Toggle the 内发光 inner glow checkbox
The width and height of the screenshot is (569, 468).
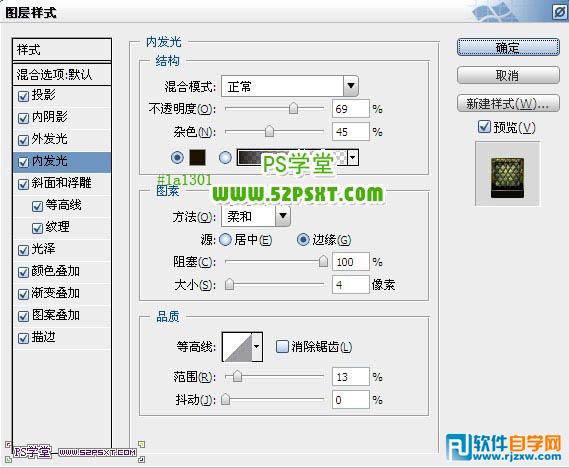(23, 162)
